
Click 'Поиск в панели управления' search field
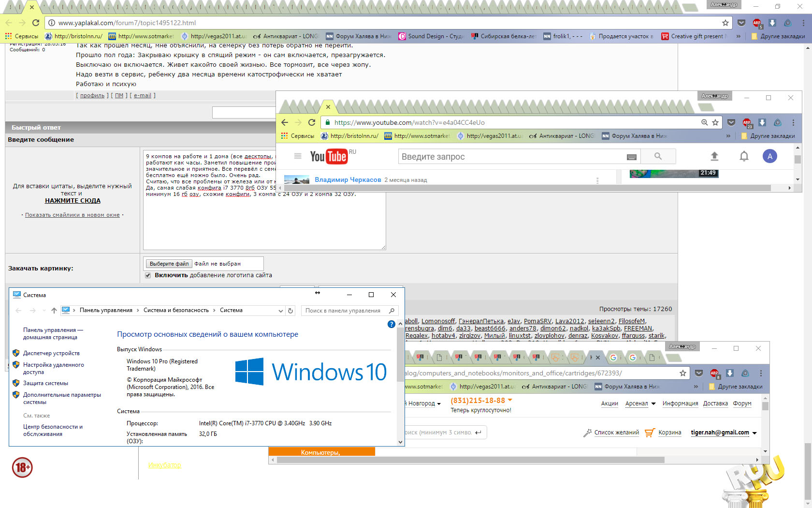click(349, 311)
